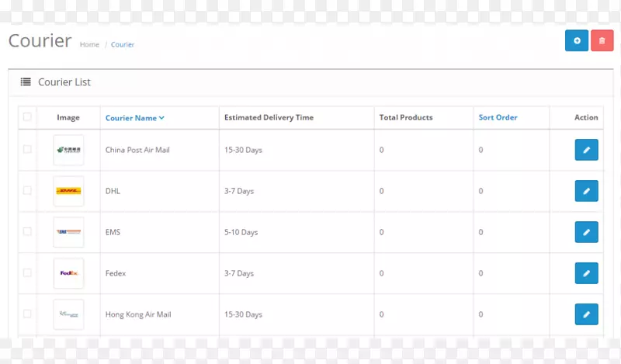Screen dimensions: 621x364
Task: Open the edit button for EMS row
Action: click(586, 232)
